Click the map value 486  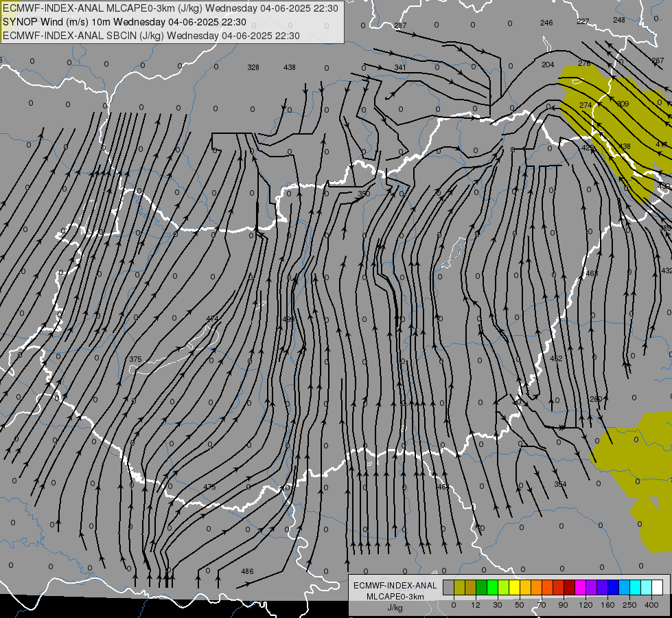pyautogui.click(x=247, y=572)
